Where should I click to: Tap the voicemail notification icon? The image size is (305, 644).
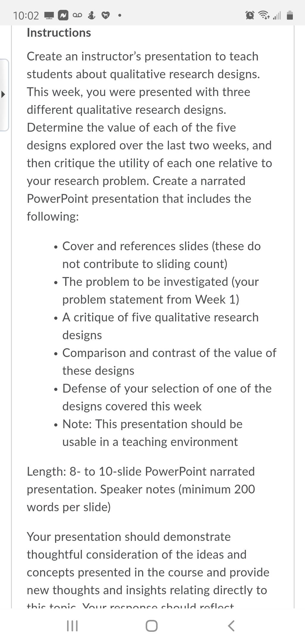pos(77,15)
